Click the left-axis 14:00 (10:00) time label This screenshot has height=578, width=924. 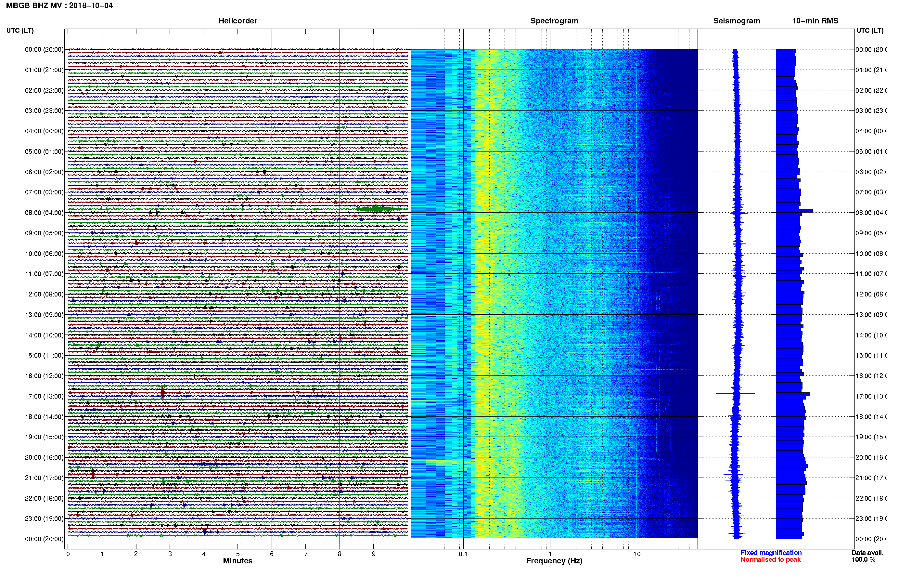pyautogui.click(x=44, y=335)
